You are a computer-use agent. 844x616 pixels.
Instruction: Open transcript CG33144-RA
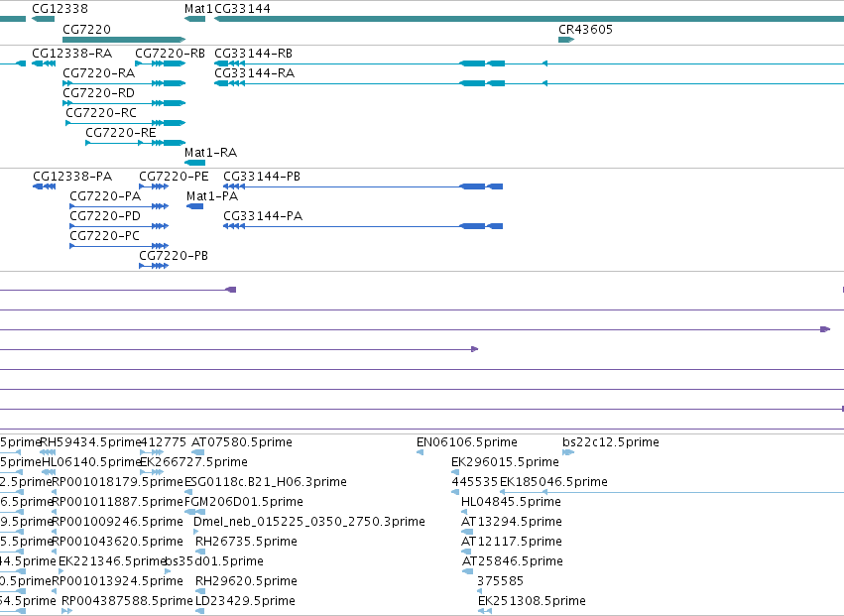pos(530,83)
